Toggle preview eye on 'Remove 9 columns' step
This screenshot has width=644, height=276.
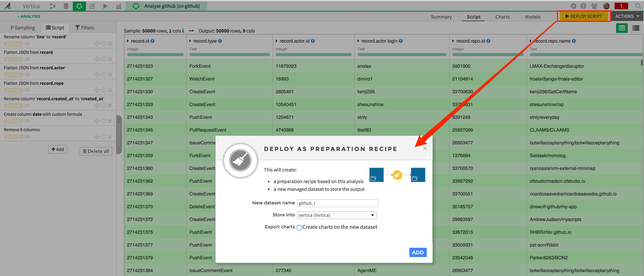click(x=27, y=136)
